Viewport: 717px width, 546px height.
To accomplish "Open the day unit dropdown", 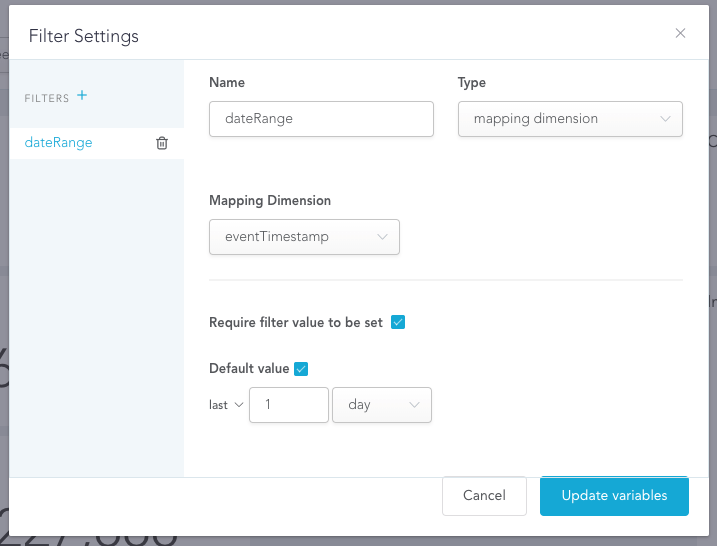I will 381,405.
